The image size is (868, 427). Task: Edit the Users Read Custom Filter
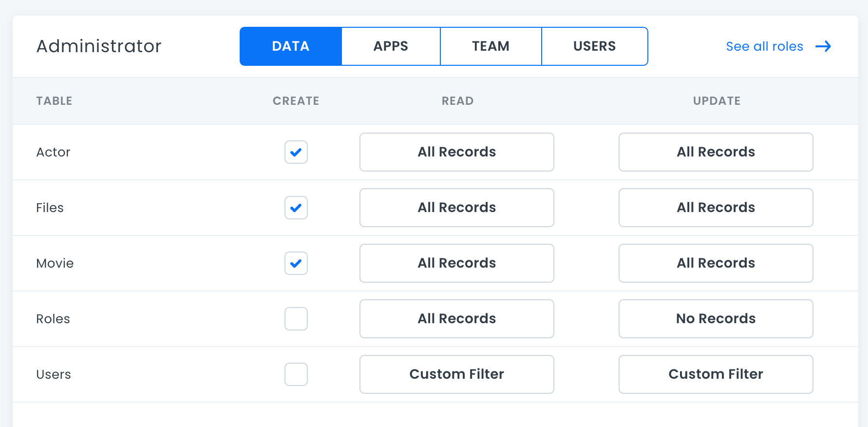(x=456, y=374)
